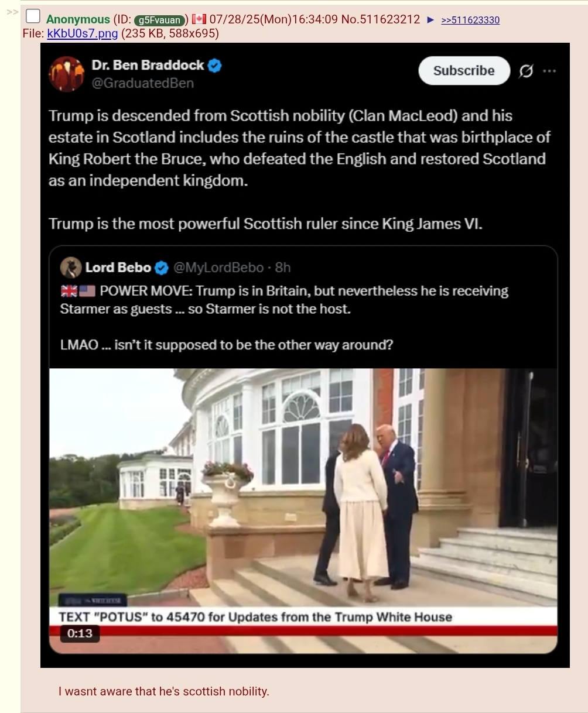Tick the post selection checkbox
The height and width of the screenshot is (713, 588).
33,17
